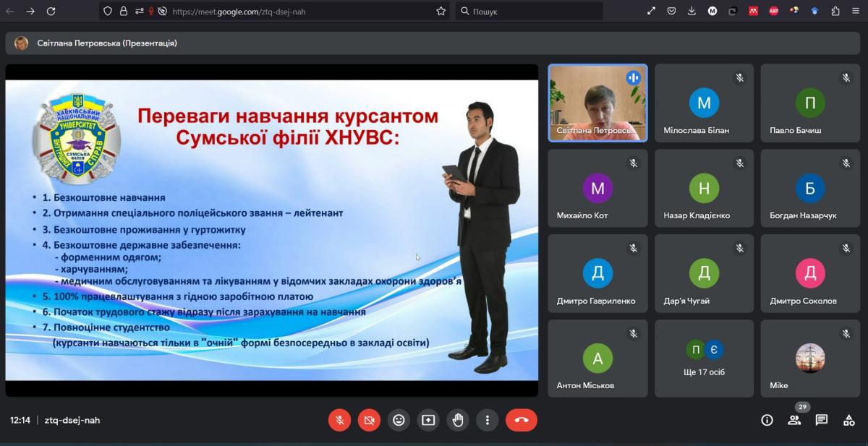Reload the page with refresh button
Image resolution: width=868 pixels, height=446 pixels.
[51, 11]
